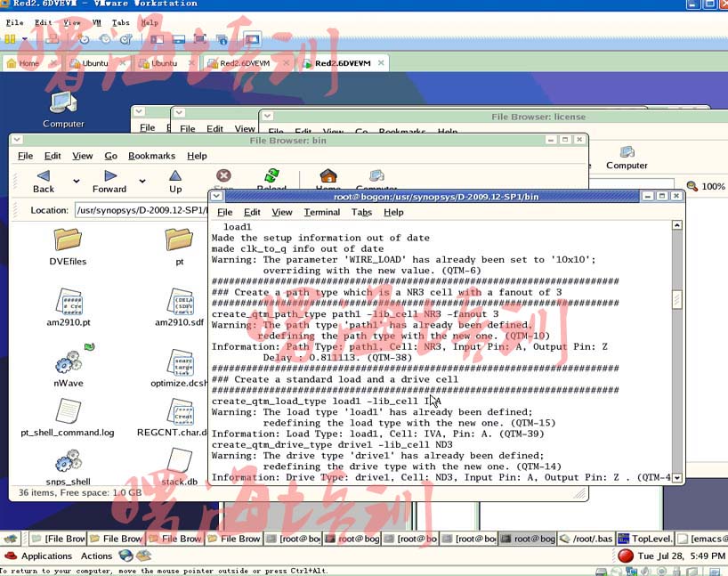Click TopLevel taskbar button
The width and height of the screenshot is (728, 576).
(x=645, y=538)
